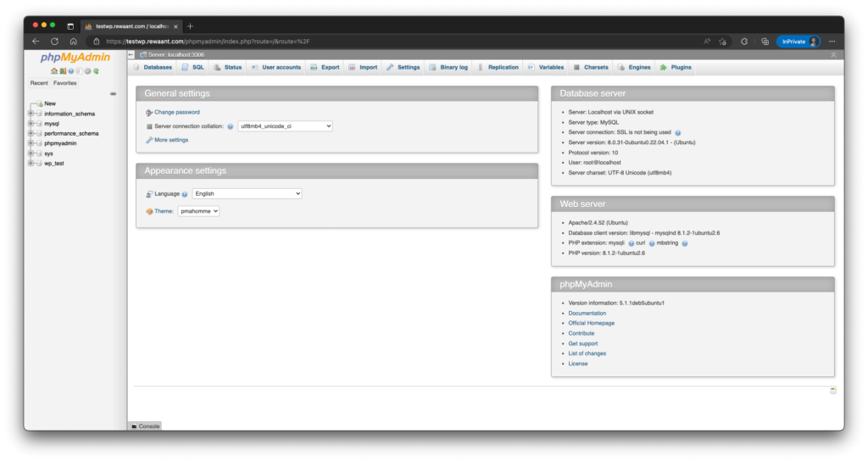868x462 pixels.
Task: Open the Variables tab
Action: click(x=545, y=68)
